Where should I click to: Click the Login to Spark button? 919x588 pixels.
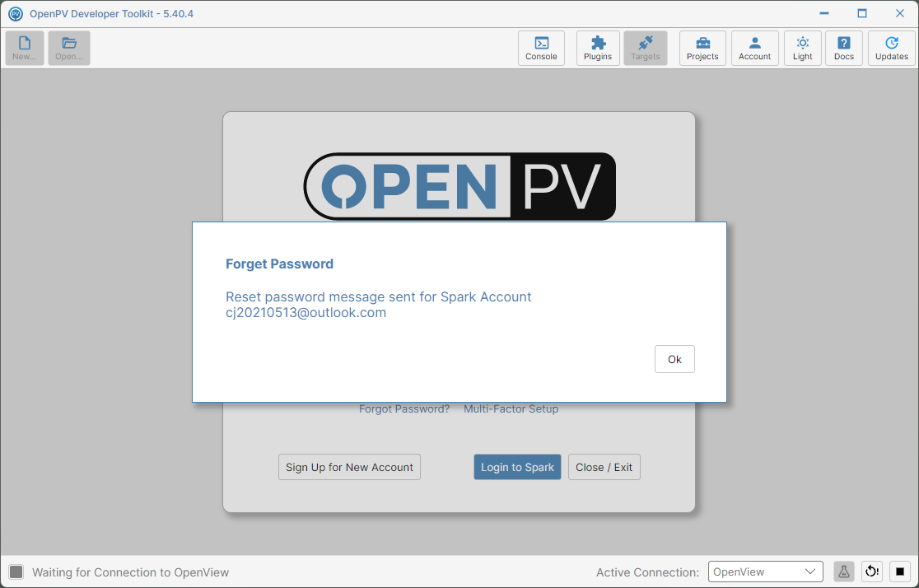517,467
